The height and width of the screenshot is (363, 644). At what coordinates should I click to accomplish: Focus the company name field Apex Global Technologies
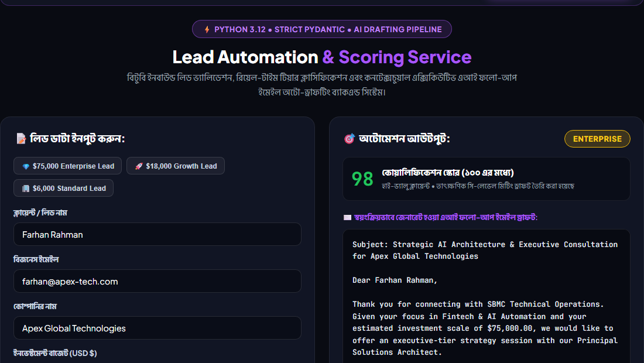click(x=157, y=328)
